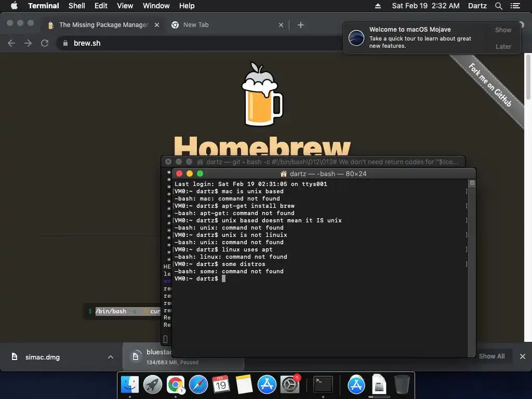Open Notification Center list icon
The width and height of the screenshot is (532, 399).
click(x=515, y=6)
